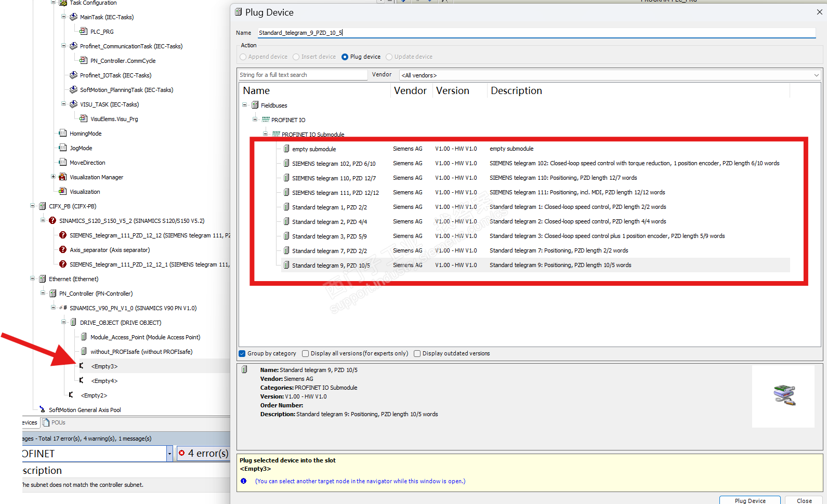Click the Plug Device button
The height and width of the screenshot is (504, 827).
pyautogui.click(x=750, y=500)
